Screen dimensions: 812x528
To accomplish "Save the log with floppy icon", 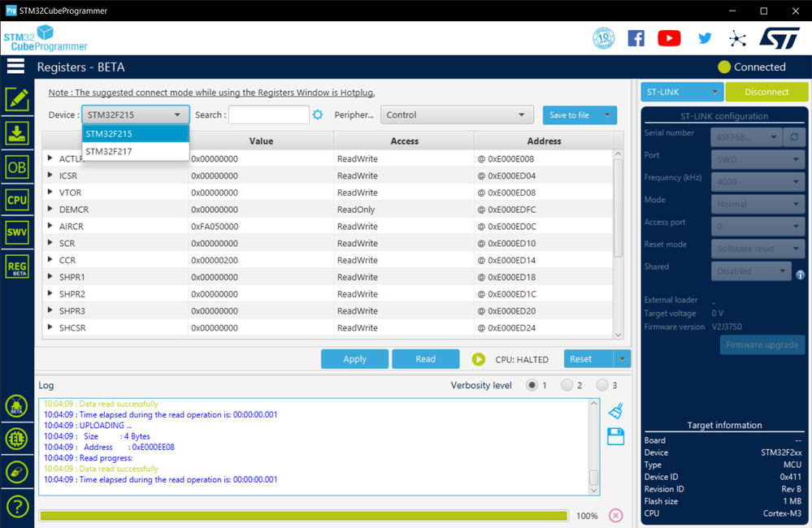I will 616,436.
